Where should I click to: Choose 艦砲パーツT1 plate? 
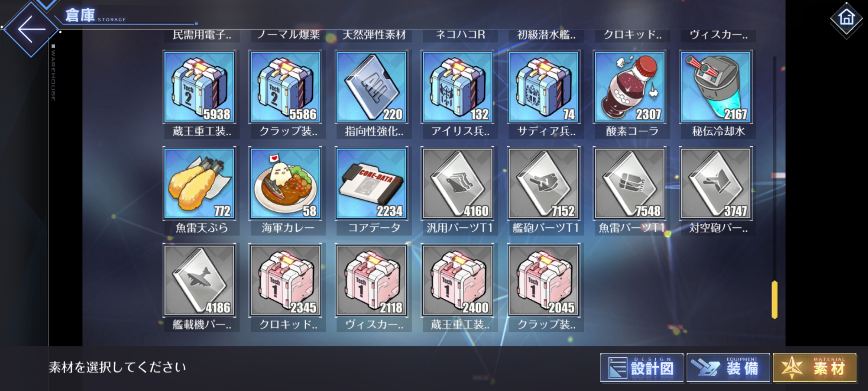(x=544, y=184)
